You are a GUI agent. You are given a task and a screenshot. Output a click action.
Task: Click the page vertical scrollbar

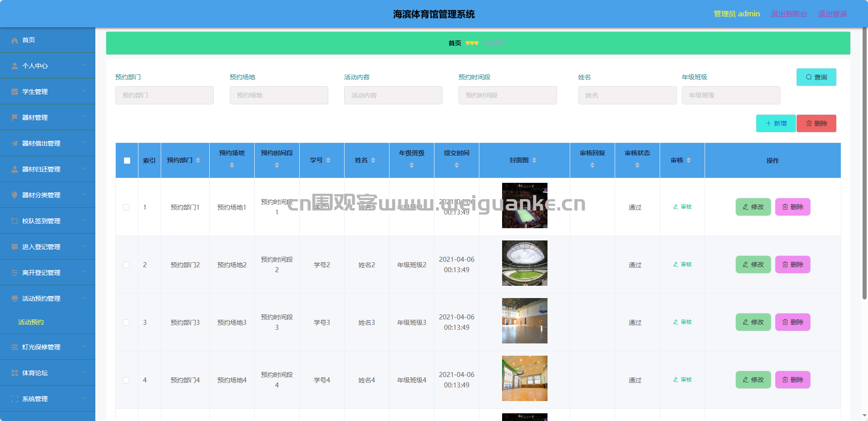pyautogui.click(x=864, y=163)
